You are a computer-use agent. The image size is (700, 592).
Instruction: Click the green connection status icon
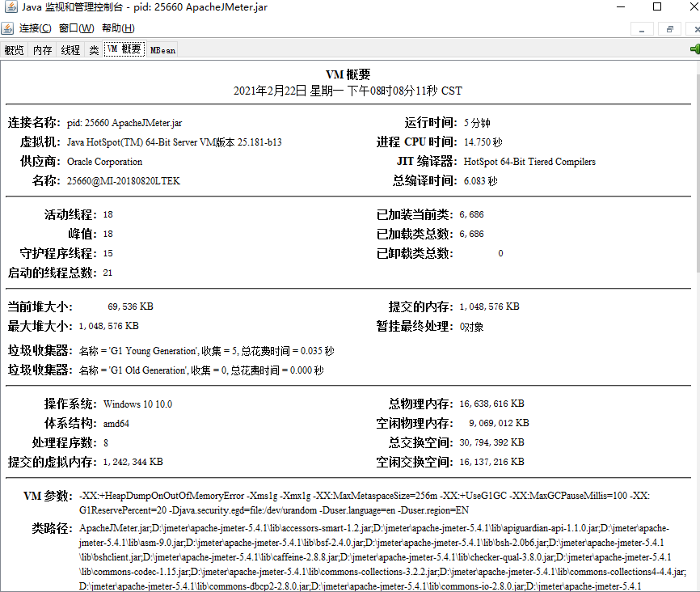[695, 49]
